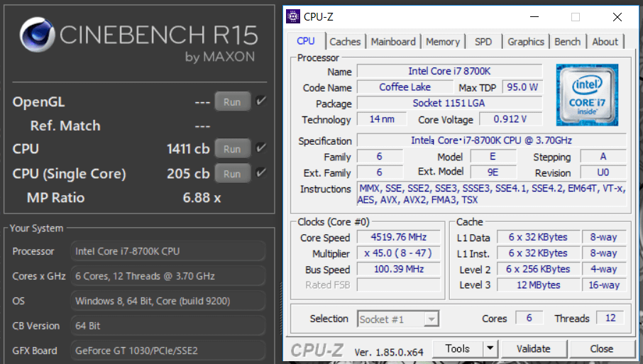643x364 pixels.
Task: Click the Level 3 '16-way' associativity value
Action: pyautogui.click(x=604, y=285)
